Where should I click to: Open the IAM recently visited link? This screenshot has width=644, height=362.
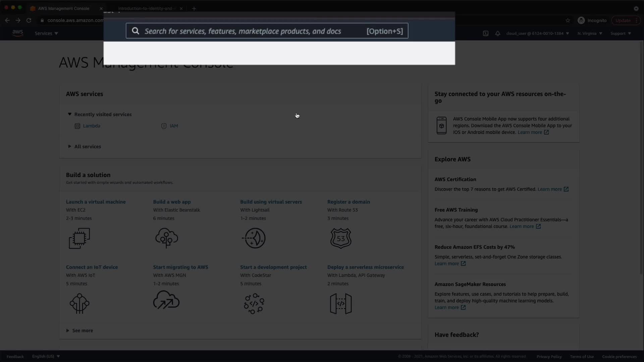[x=174, y=126]
